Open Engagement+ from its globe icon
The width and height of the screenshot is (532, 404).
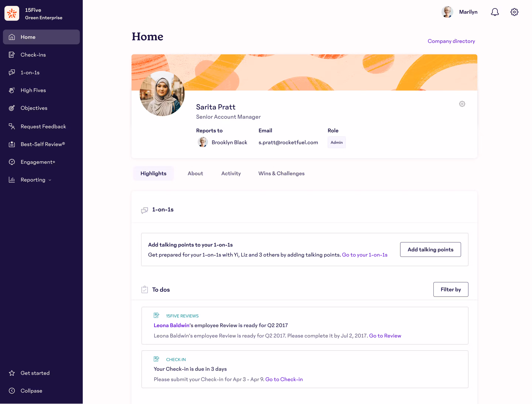pos(12,162)
